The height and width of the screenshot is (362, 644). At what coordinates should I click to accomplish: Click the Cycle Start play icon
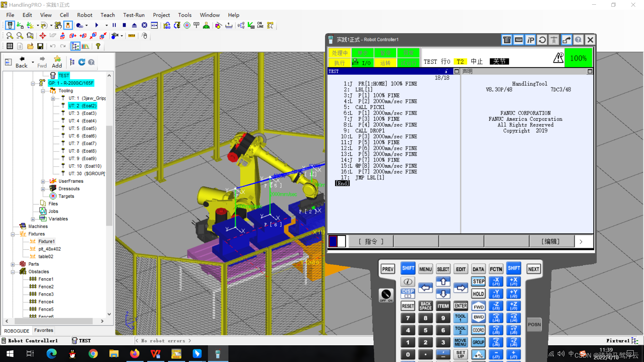(97, 25)
